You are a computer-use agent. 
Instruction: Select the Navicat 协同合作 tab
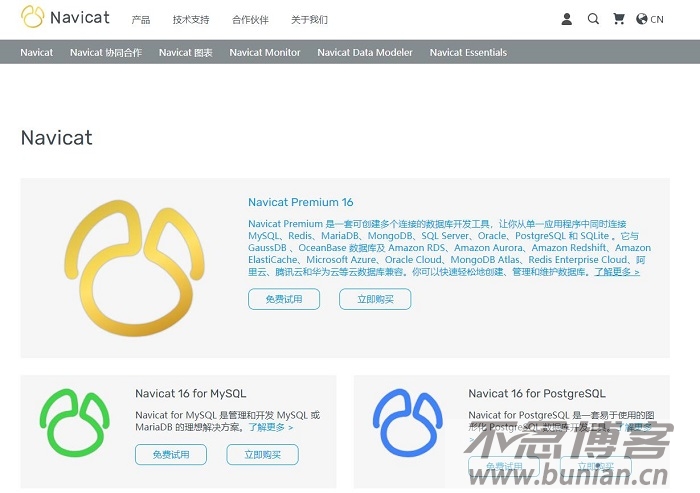pos(106,52)
